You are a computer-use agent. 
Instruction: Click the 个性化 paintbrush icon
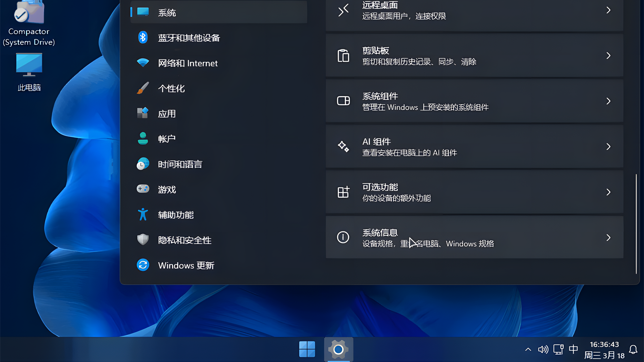[x=143, y=88]
